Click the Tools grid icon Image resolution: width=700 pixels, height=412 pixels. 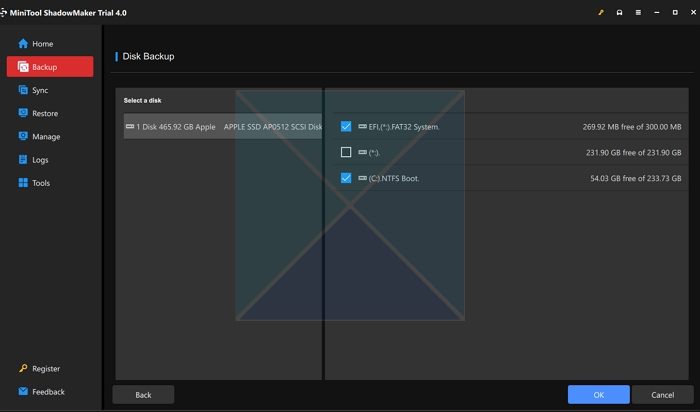point(23,183)
